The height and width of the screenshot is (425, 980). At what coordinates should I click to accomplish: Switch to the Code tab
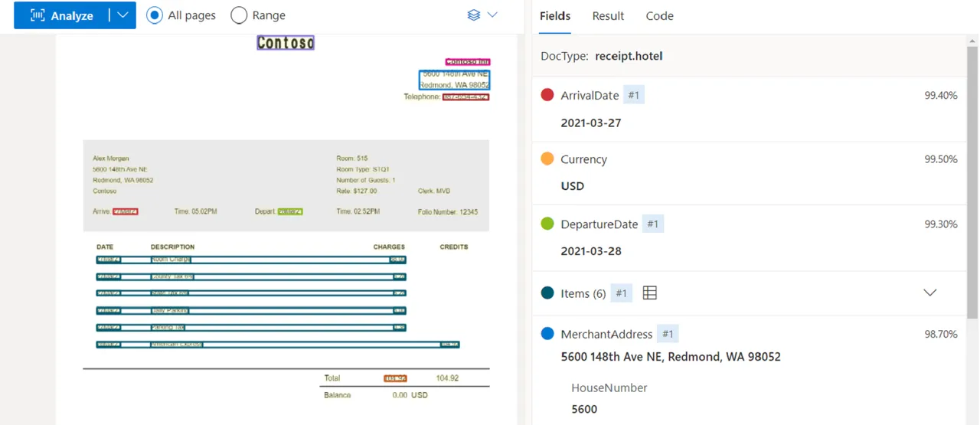[x=659, y=16]
